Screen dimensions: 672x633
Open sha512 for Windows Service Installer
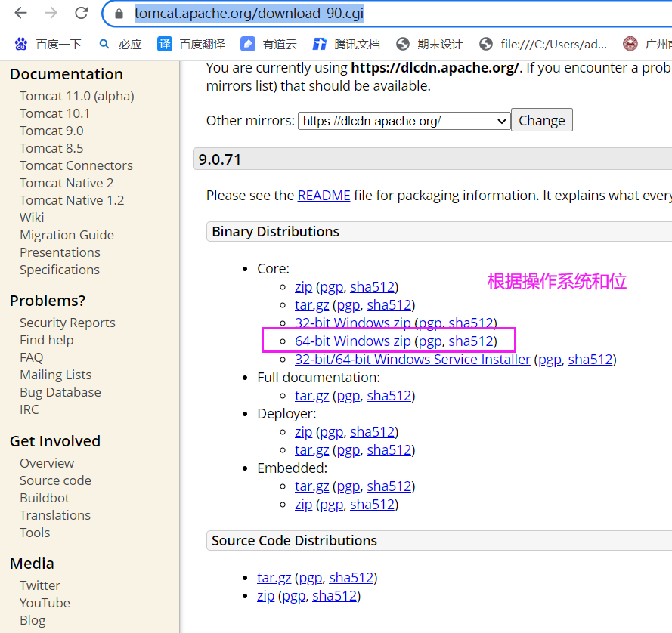590,360
